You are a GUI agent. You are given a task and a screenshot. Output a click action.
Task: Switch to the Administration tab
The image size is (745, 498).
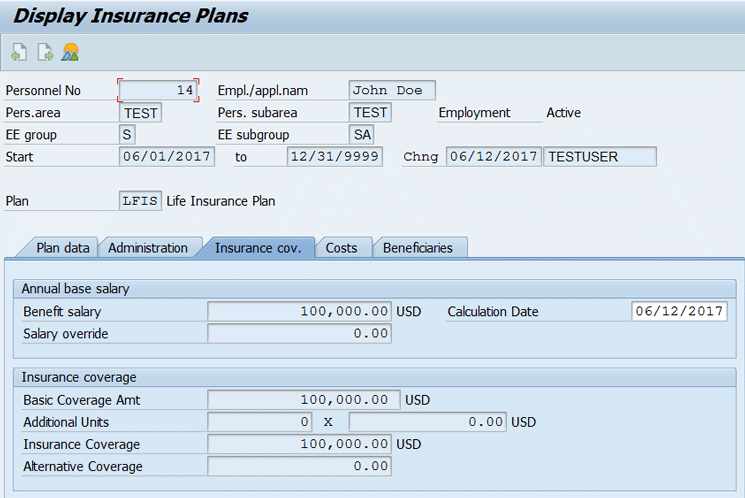[148, 248]
